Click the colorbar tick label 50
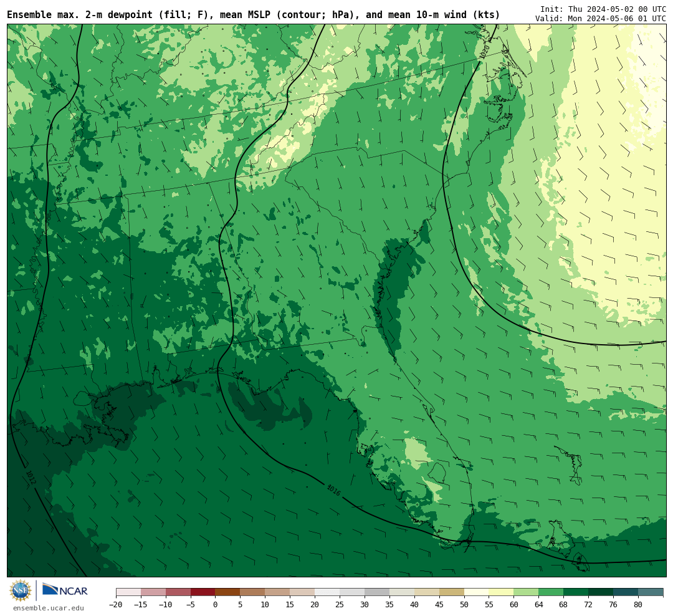 [464, 605]
